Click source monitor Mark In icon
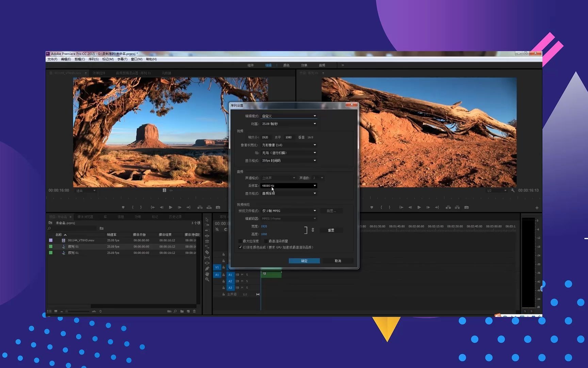 133,207
